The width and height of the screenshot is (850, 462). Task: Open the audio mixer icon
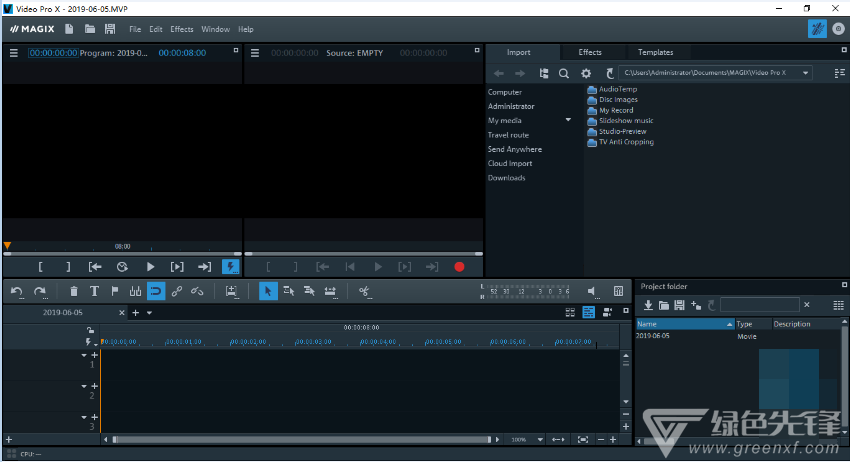[618, 291]
